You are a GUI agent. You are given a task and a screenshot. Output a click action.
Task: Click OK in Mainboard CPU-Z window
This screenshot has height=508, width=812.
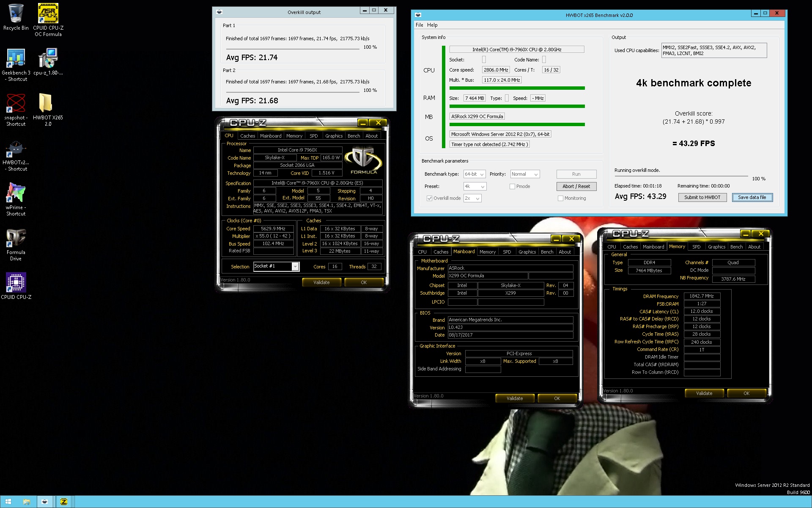click(x=557, y=398)
